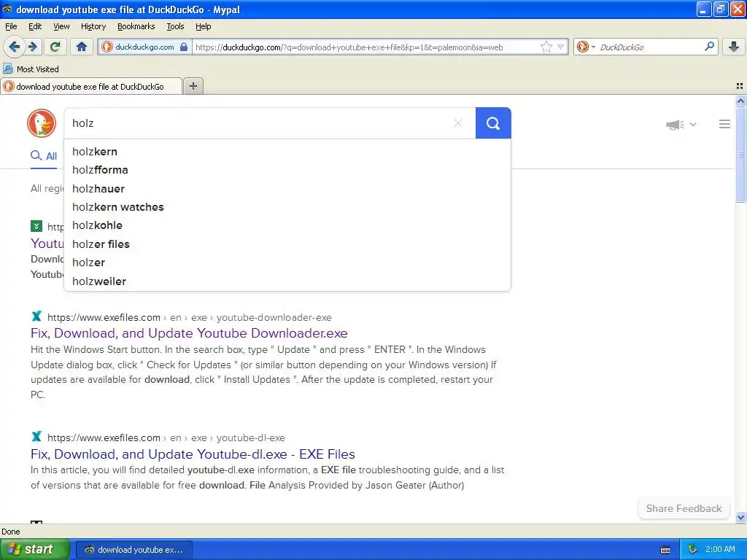
Task: Choose the 'holzweiler' suggestion
Action: [287, 281]
